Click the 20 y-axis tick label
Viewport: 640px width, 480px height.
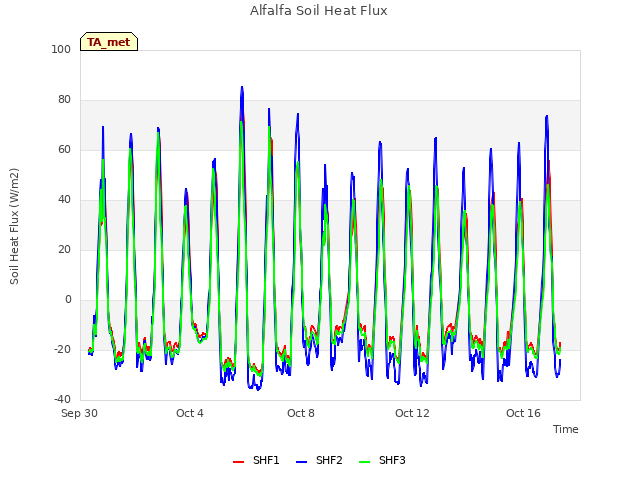pos(64,249)
